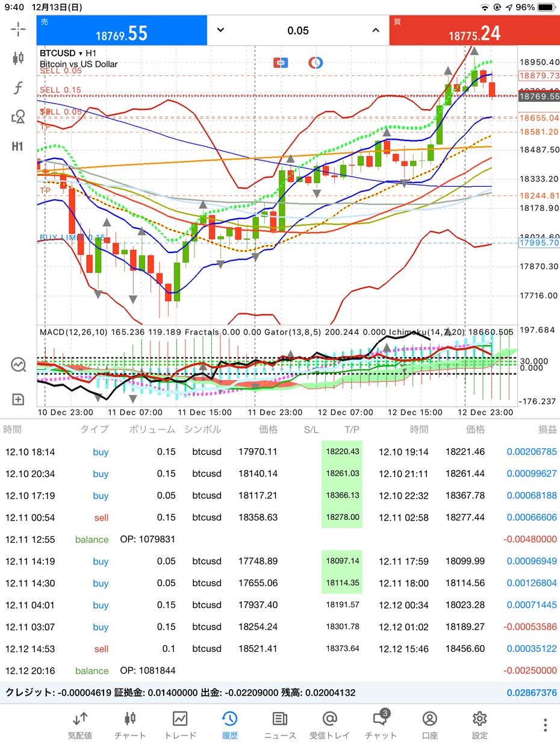Viewport: 560px width, 747px height.
Task: Go to the 気配値 quotes tab
Action: click(80, 725)
